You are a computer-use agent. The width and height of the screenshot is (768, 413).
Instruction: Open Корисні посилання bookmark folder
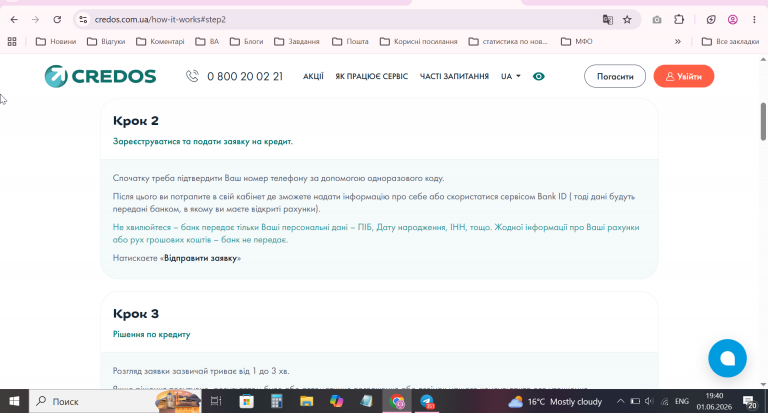pos(419,42)
